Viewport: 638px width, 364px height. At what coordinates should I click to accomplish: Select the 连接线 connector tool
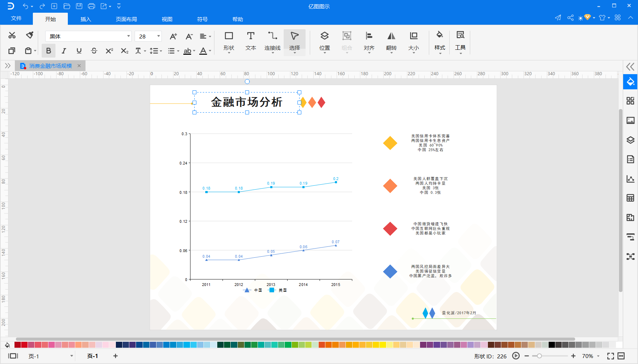[x=272, y=42]
